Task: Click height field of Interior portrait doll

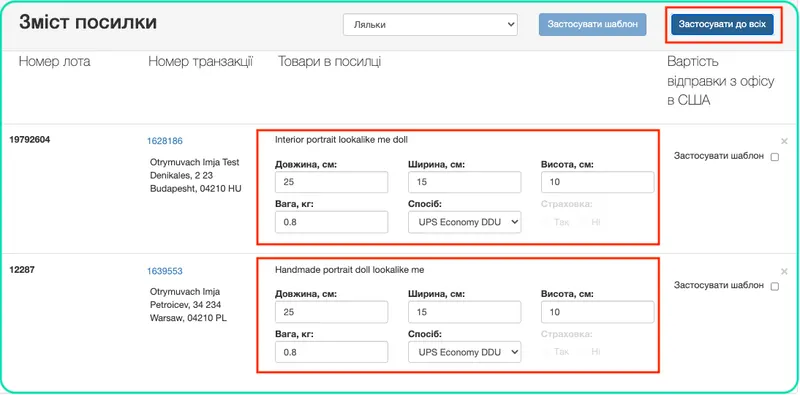Action: (x=597, y=182)
